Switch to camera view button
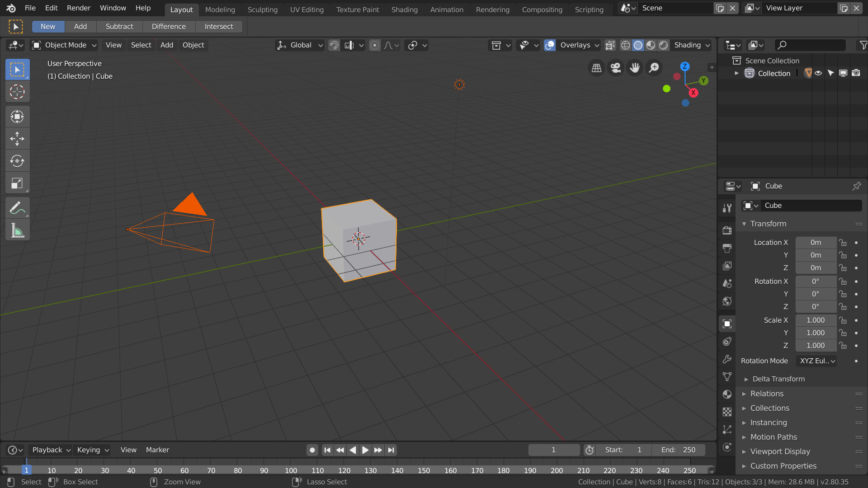This screenshot has height=488, width=868. point(616,68)
